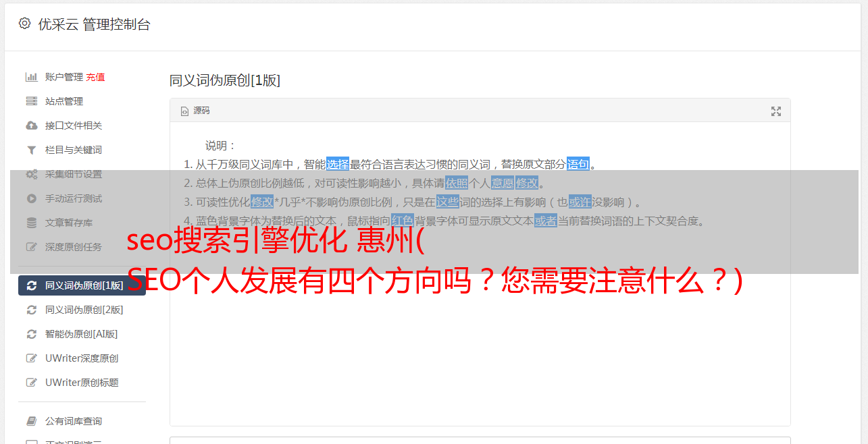This screenshot has width=868, height=444.
Task: Click the 文章暂存库 database icon
Action: pyautogui.click(x=31, y=223)
